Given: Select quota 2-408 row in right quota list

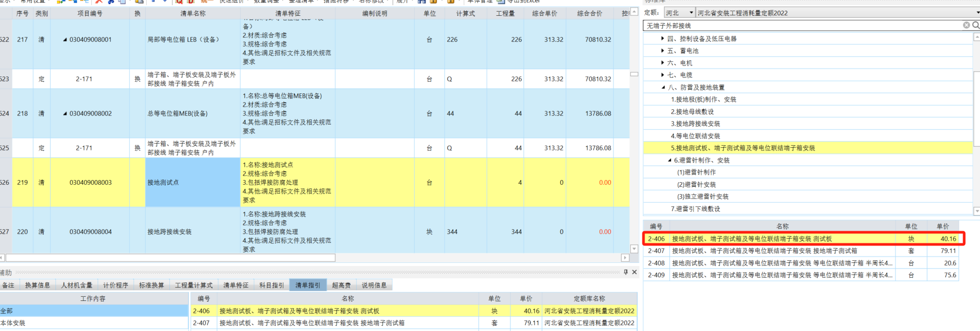Looking at the screenshot, I should [801, 263].
